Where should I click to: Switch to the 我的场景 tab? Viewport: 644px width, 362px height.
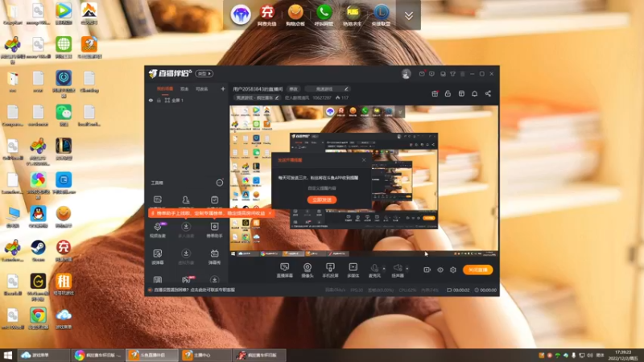(165, 88)
